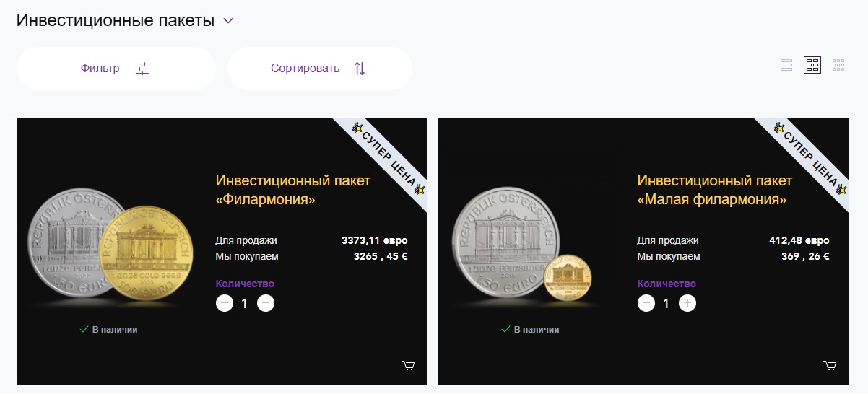
Task: Add «Филармония» package to cart
Action: click(408, 366)
